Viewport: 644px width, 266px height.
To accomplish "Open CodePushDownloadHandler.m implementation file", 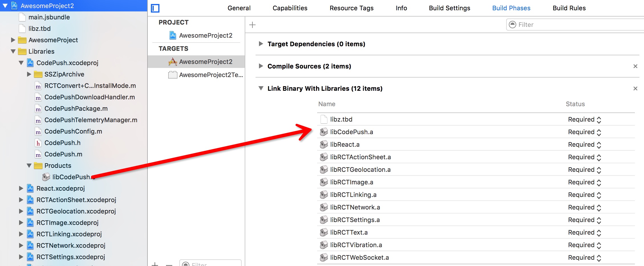I will (90, 97).
